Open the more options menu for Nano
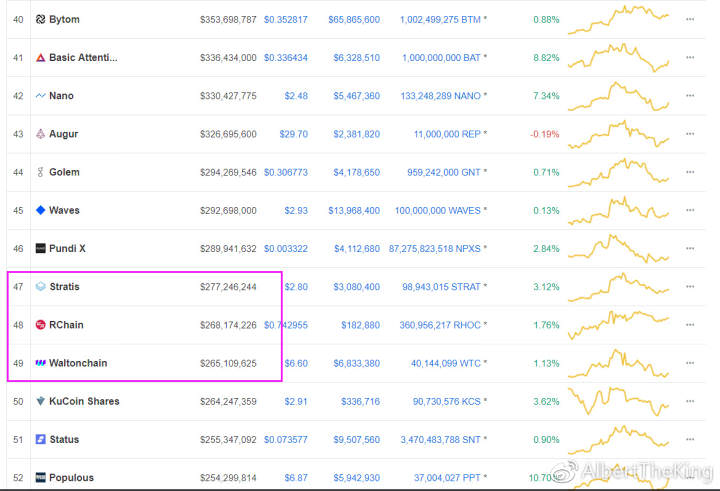Screen dimensions: 720x491 [690, 96]
